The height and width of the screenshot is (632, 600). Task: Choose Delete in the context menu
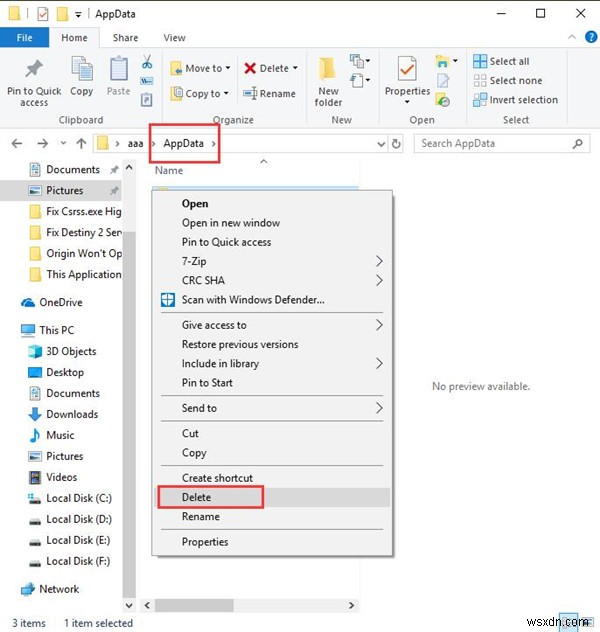(x=272, y=497)
